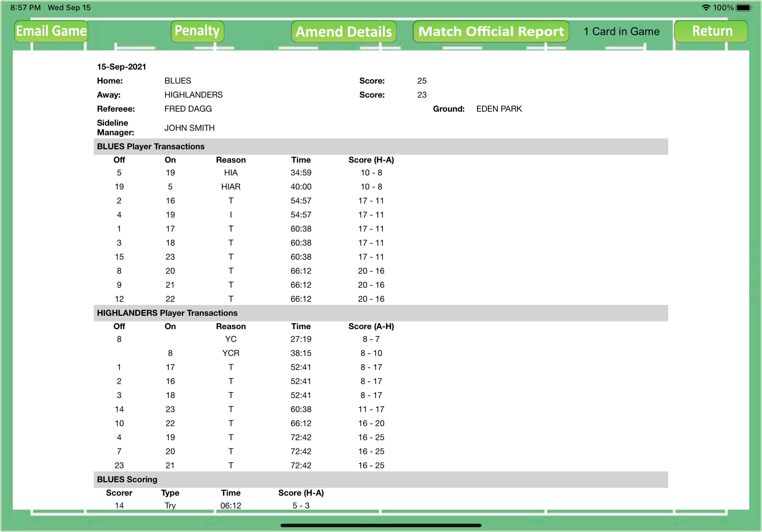The width and height of the screenshot is (762, 532).
Task: Select the score 16 - 20
Action: (371, 424)
